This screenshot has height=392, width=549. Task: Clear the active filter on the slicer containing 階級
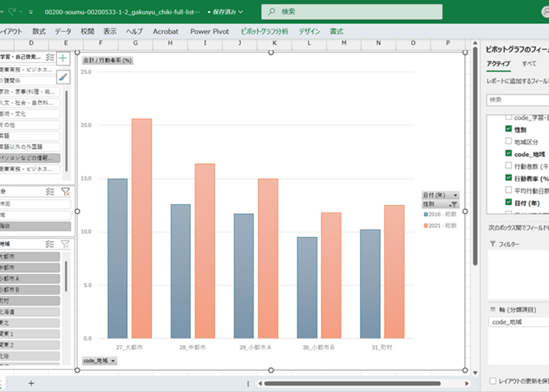(65, 191)
